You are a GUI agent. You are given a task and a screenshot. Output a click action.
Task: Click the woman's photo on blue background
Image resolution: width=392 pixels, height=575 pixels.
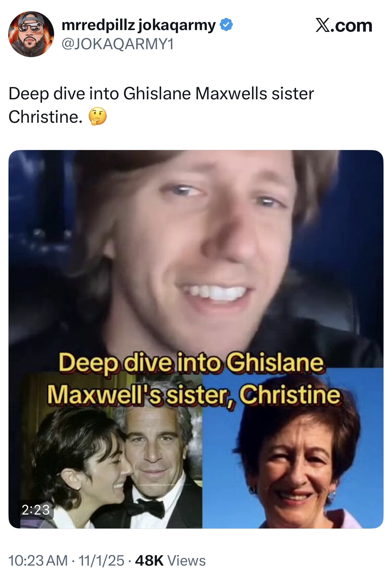(293, 448)
